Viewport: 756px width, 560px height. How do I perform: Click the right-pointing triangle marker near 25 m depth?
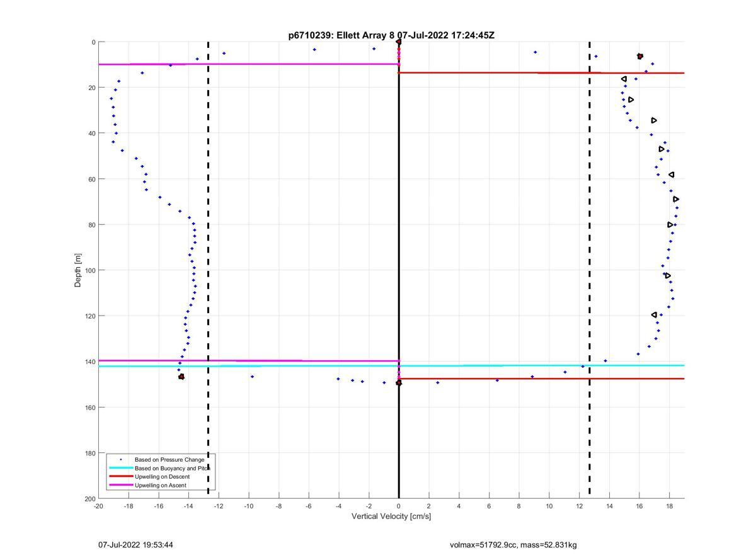coord(631,100)
